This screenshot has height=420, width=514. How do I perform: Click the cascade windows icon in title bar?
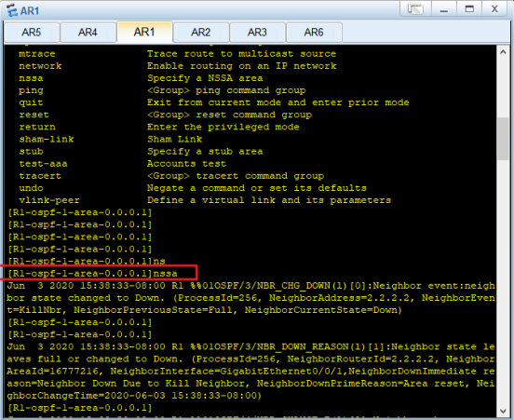point(415,9)
